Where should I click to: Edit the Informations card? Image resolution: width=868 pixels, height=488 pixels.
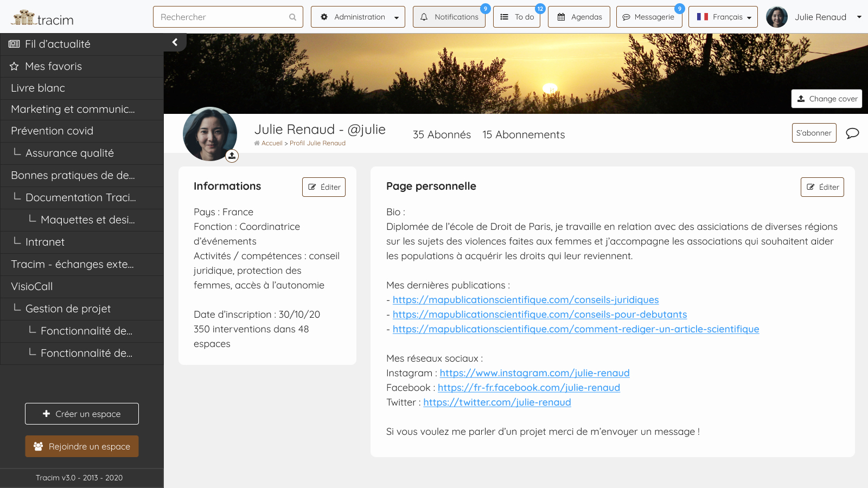(x=324, y=187)
